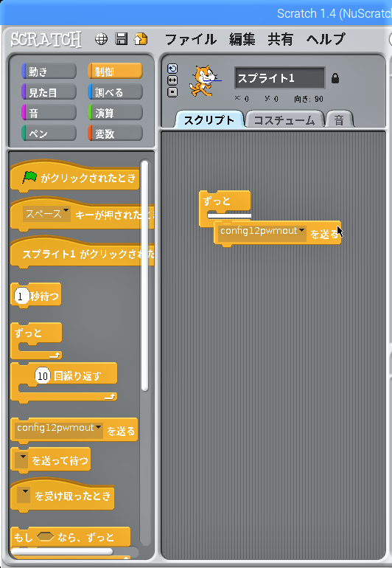Screen dimensions: 392x568
Task: Select the 音 block category
Action: 49,113
